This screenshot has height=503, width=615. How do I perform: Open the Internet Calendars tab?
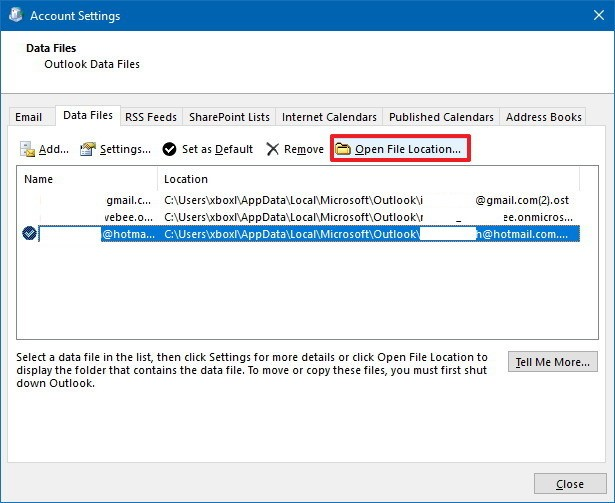[x=329, y=117]
